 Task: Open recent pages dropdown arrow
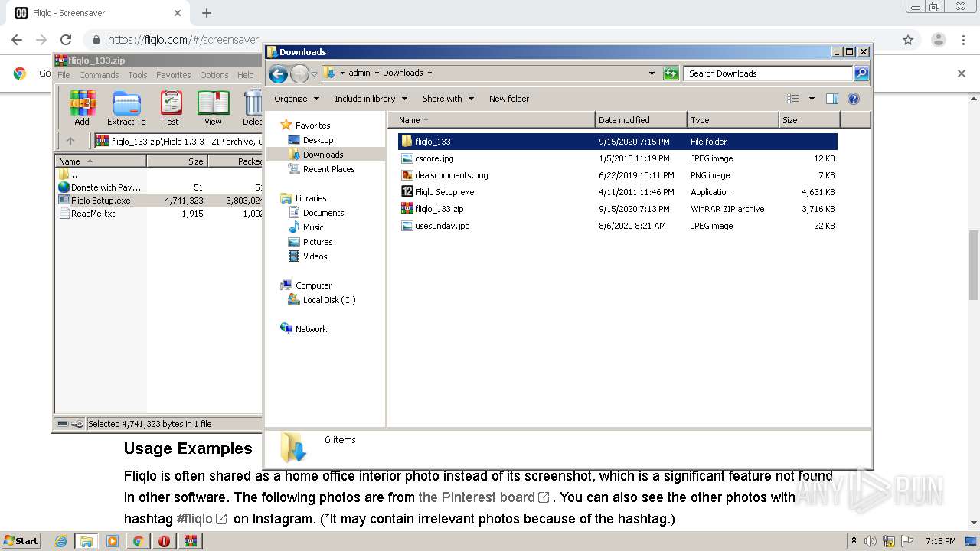click(x=314, y=74)
